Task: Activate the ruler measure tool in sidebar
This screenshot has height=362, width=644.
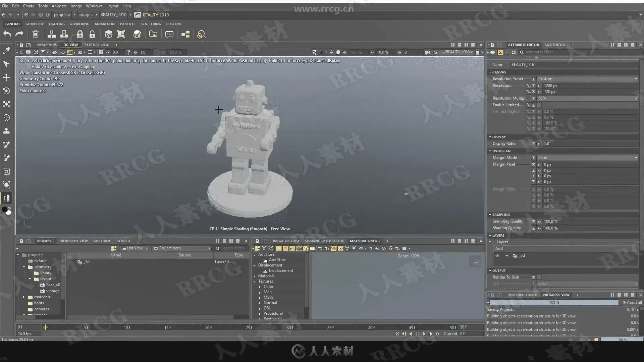Action: 6,198
